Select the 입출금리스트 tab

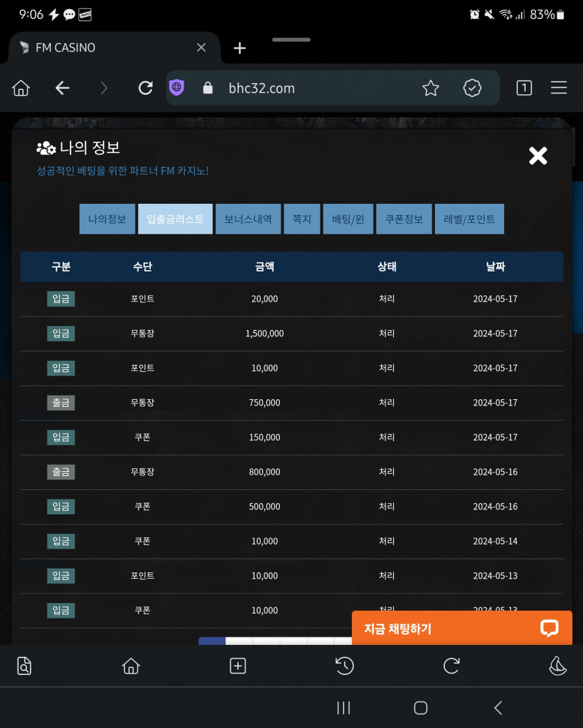175,219
